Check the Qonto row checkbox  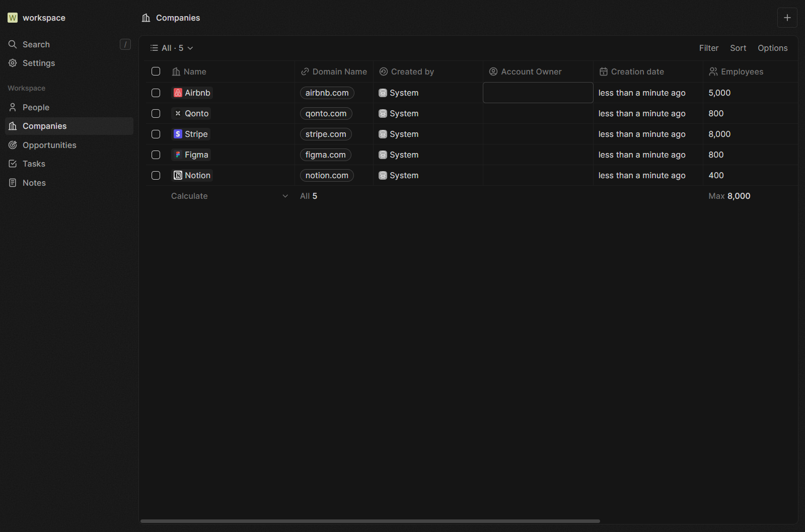(156, 113)
